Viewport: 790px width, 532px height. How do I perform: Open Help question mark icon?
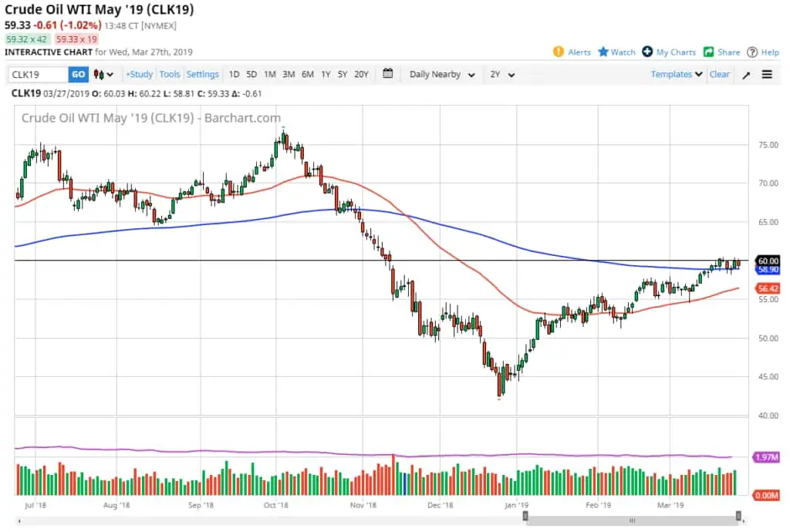tap(752, 52)
